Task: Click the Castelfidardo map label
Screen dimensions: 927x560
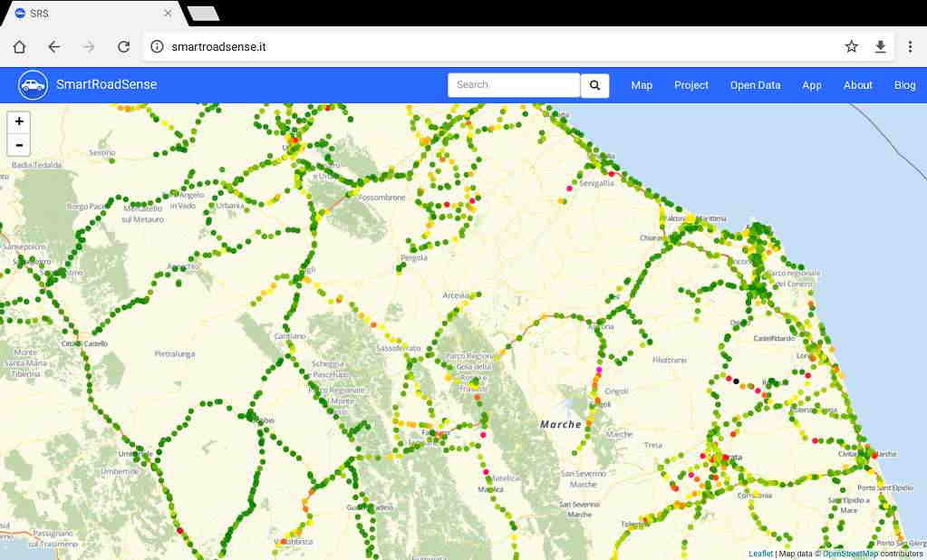Action: click(774, 338)
